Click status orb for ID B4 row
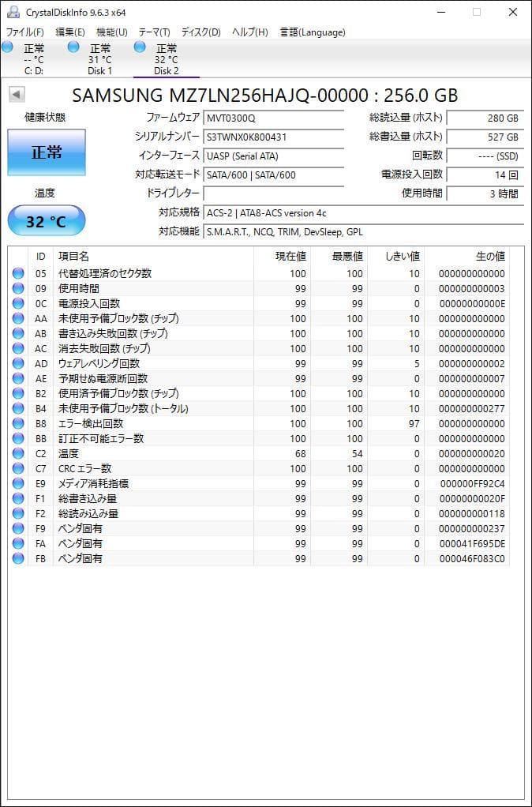The height and width of the screenshot is (807, 532). coord(18,408)
